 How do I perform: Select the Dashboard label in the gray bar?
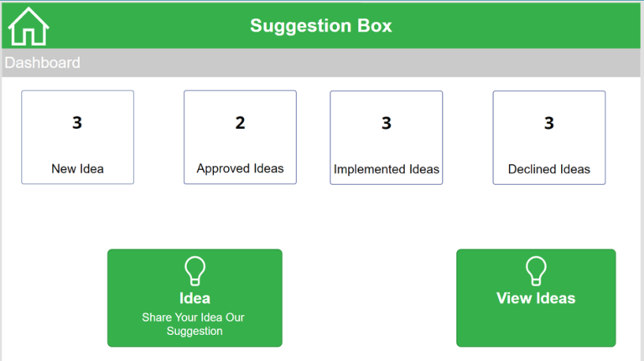click(43, 63)
